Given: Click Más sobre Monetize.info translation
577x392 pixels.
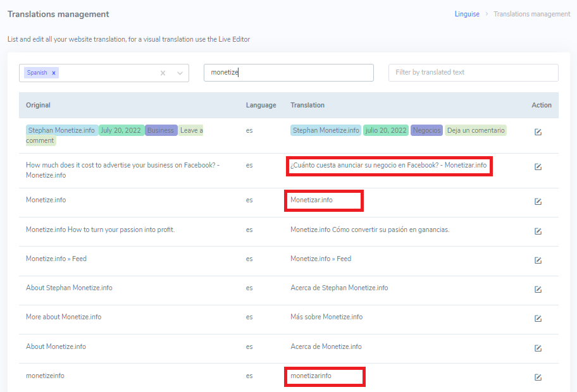Looking at the screenshot, I should pos(326,317).
